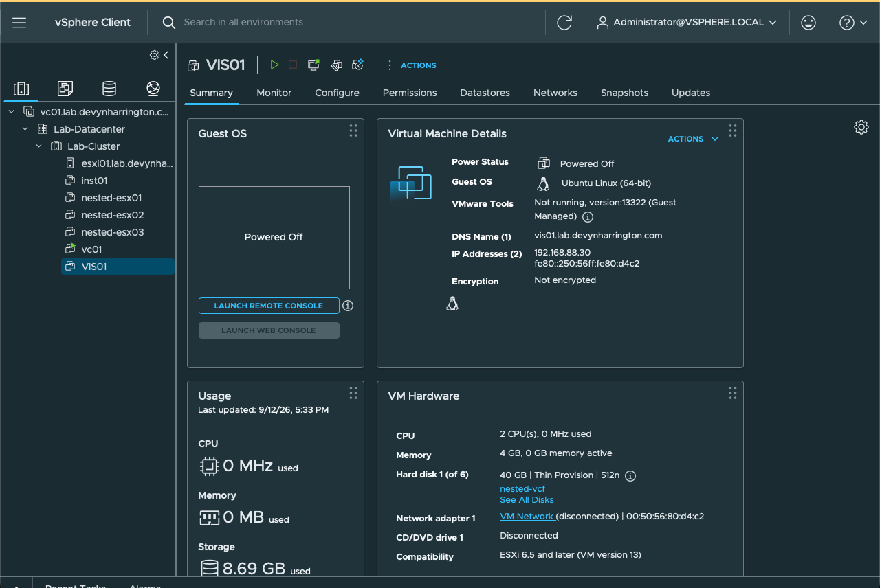Click VM Hardware card drag handle
This screenshot has width=880, height=588.
pos(732,393)
